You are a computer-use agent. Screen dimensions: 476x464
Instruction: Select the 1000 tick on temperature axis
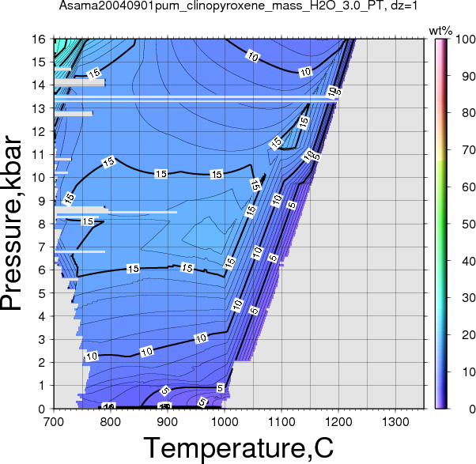click(225, 422)
